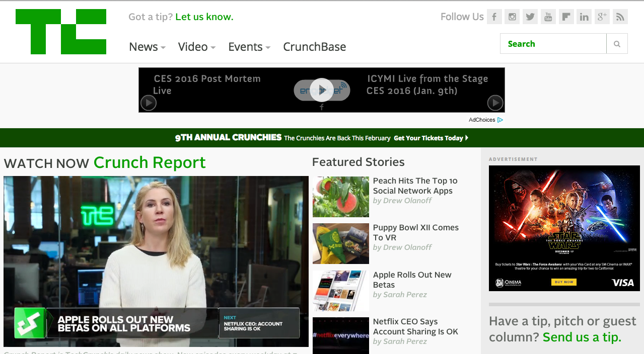Image resolution: width=644 pixels, height=354 pixels.
Task: Click the AdChoices icon under the banner
Action: pyautogui.click(x=500, y=120)
